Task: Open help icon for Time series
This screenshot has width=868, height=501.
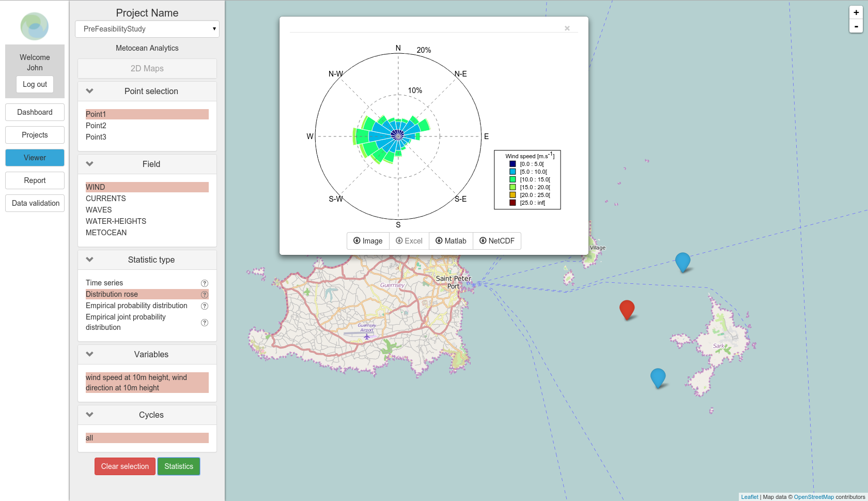Action: [205, 283]
